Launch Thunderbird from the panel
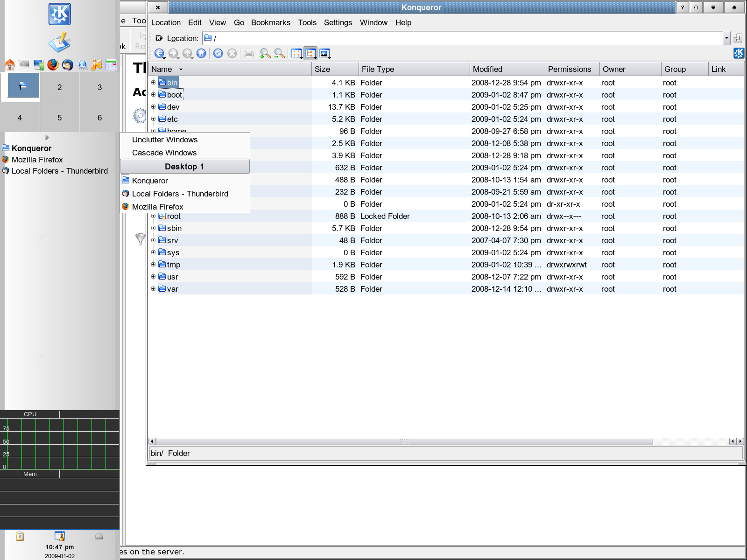The width and height of the screenshot is (747, 560). [68, 65]
